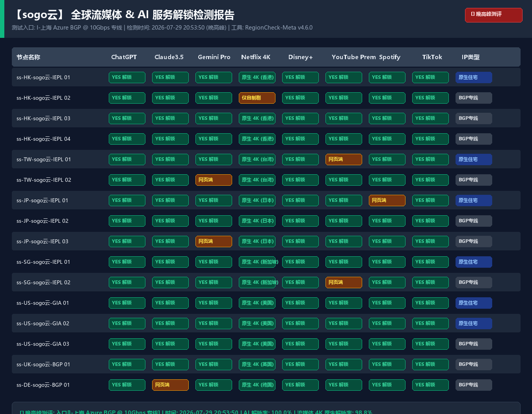The image size is (532, 414).
Task: Select node ss-JP-sogo云-IEPL 03
Action: (x=43, y=241)
